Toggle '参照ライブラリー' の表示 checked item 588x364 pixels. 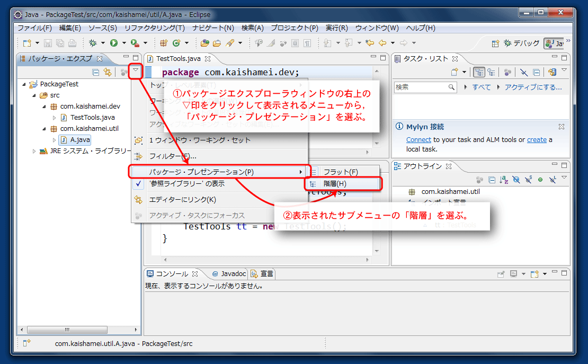pyautogui.click(x=219, y=183)
